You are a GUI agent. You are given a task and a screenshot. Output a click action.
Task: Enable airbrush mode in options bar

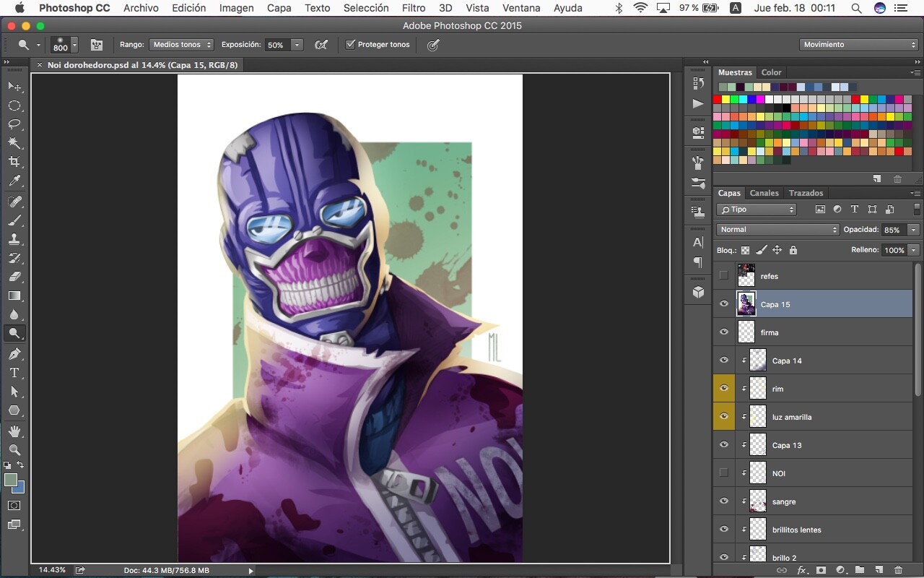(x=321, y=45)
